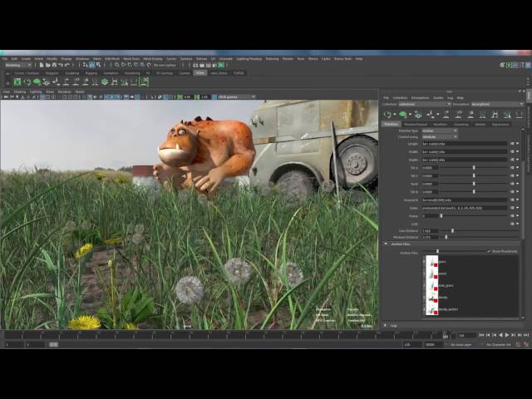Open the Control using Attribute dropdown

pyautogui.click(x=440, y=136)
